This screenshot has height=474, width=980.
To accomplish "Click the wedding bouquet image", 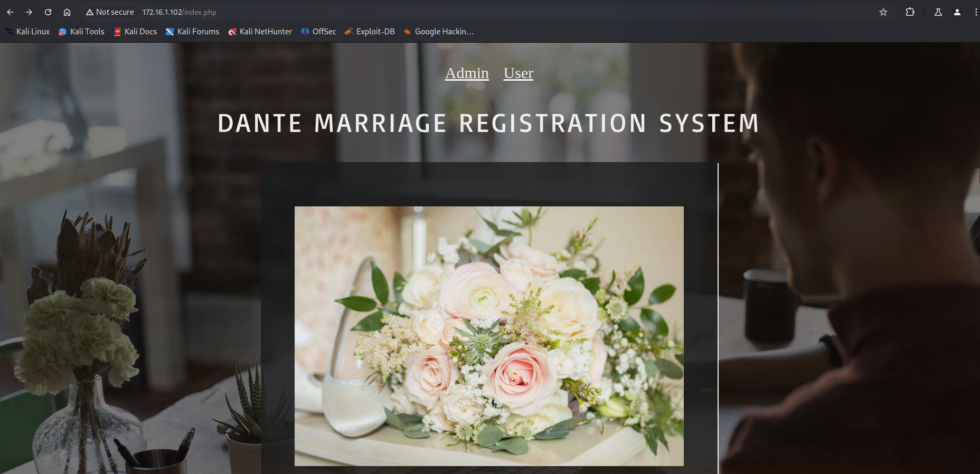I will click(489, 336).
